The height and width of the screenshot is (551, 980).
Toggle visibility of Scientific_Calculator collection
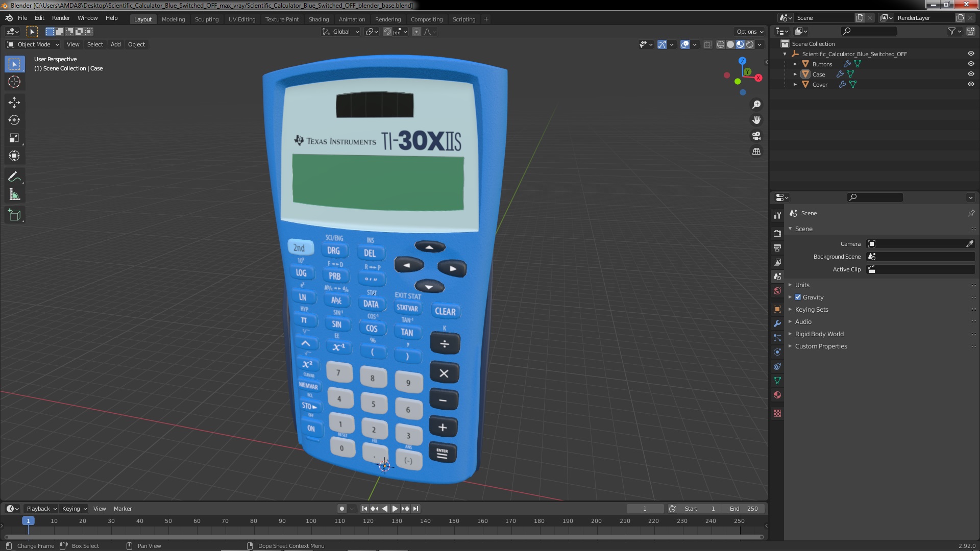[971, 54]
